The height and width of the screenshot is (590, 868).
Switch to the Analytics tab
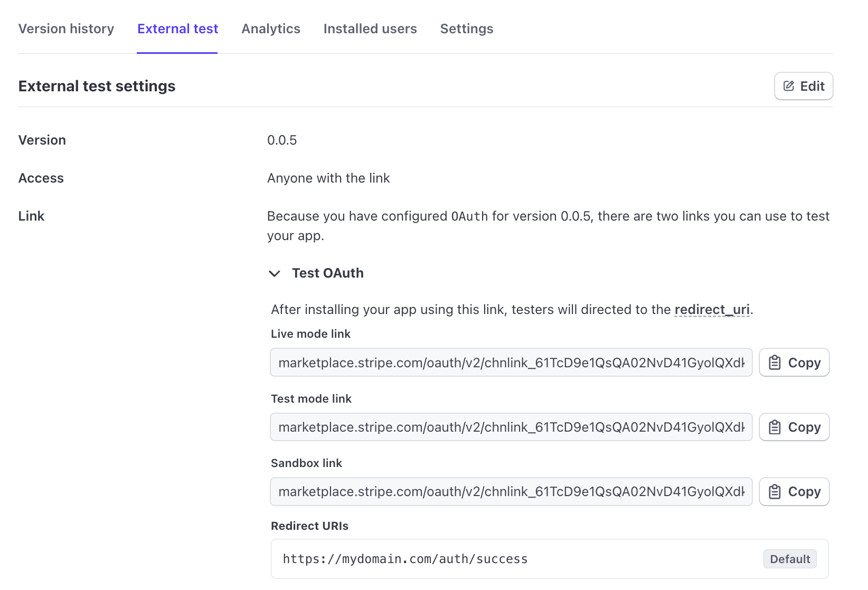click(270, 29)
